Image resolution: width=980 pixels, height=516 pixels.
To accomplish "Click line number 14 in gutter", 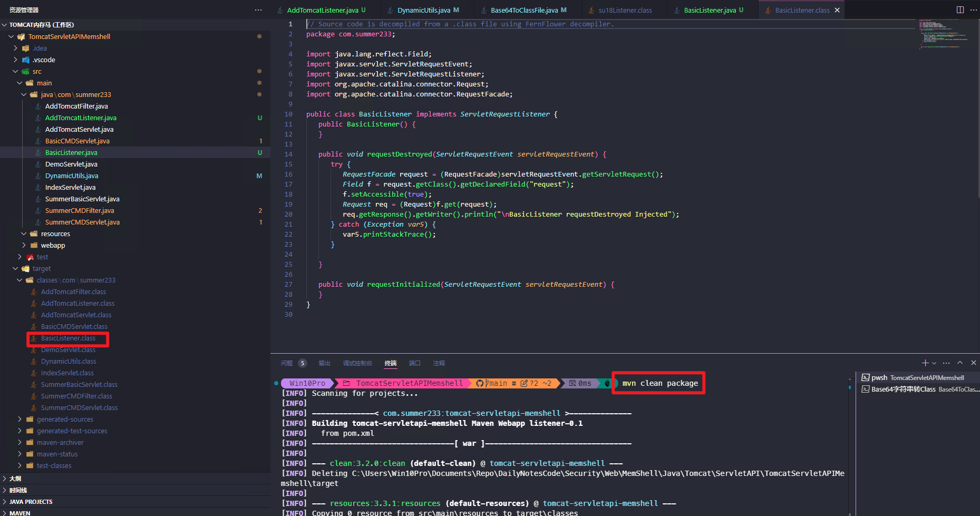I will [x=288, y=154].
